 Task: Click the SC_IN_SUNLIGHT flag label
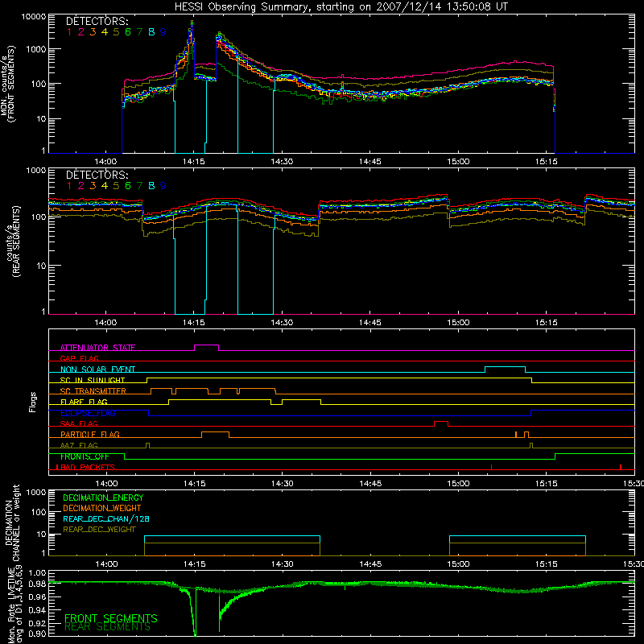pyautogui.click(x=93, y=380)
